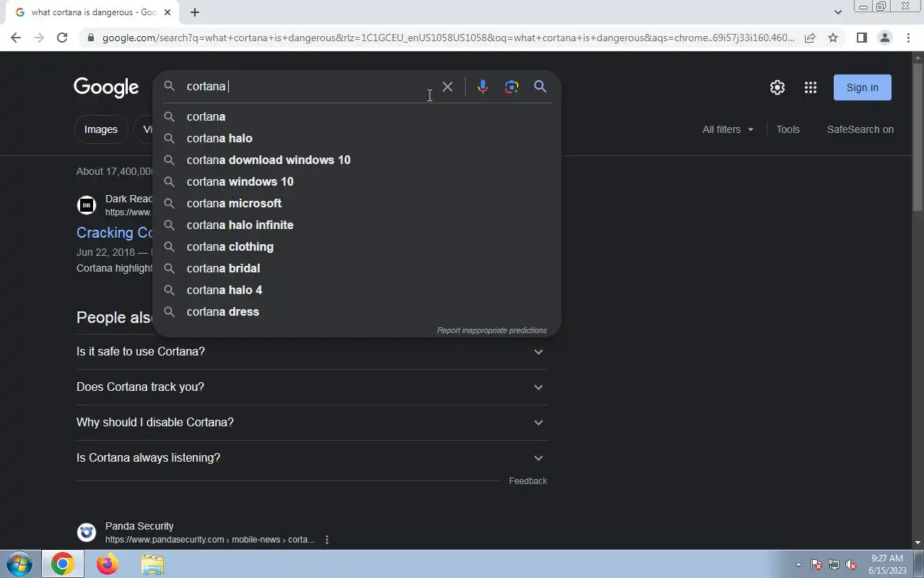The width and height of the screenshot is (924, 578).
Task: Click Chrome icon in taskbar
Action: pos(62,564)
